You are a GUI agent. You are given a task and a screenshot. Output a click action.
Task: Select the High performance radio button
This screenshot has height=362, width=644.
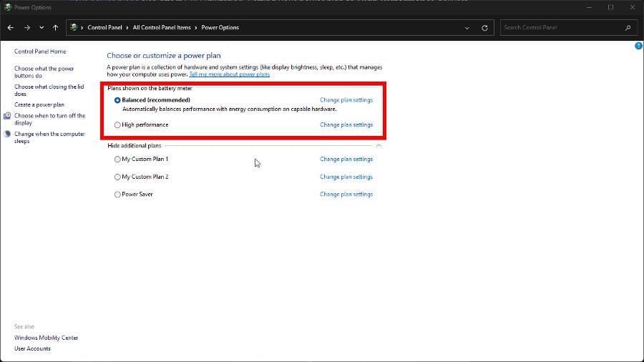tap(117, 124)
